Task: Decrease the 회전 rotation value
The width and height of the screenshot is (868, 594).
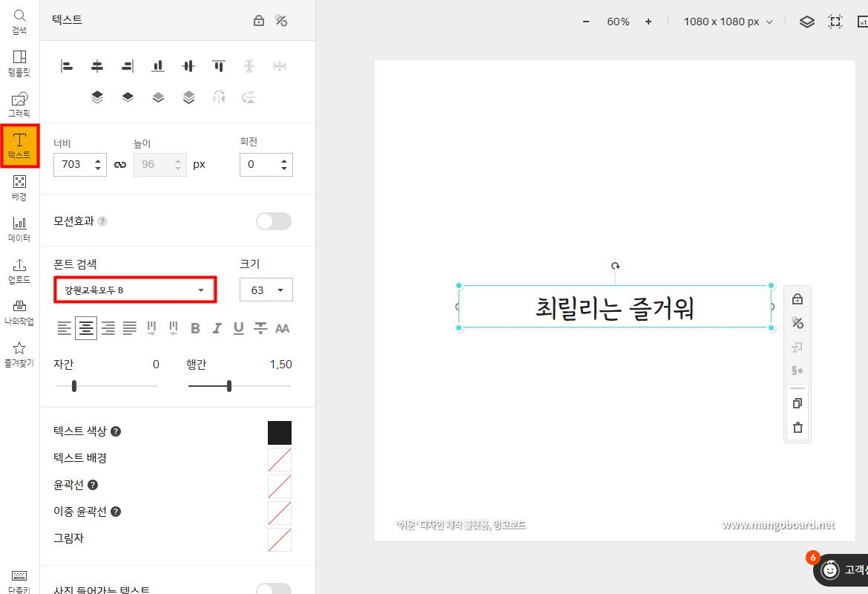Action: [284, 168]
